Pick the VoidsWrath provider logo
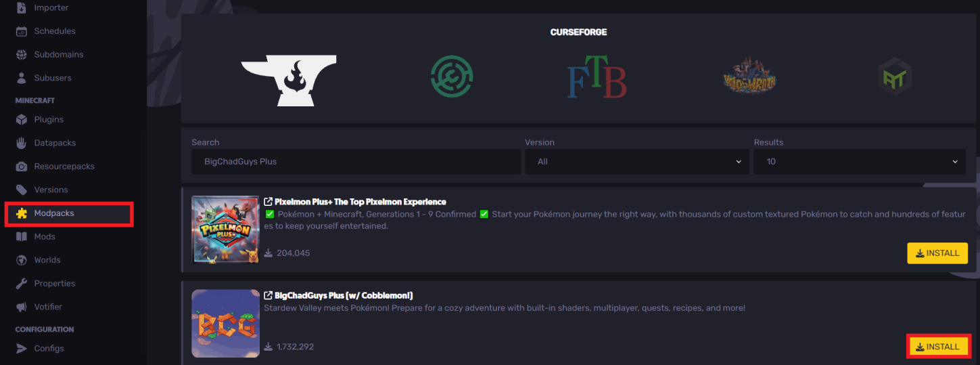This screenshot has width=980, height=365. tap(749, 77)
